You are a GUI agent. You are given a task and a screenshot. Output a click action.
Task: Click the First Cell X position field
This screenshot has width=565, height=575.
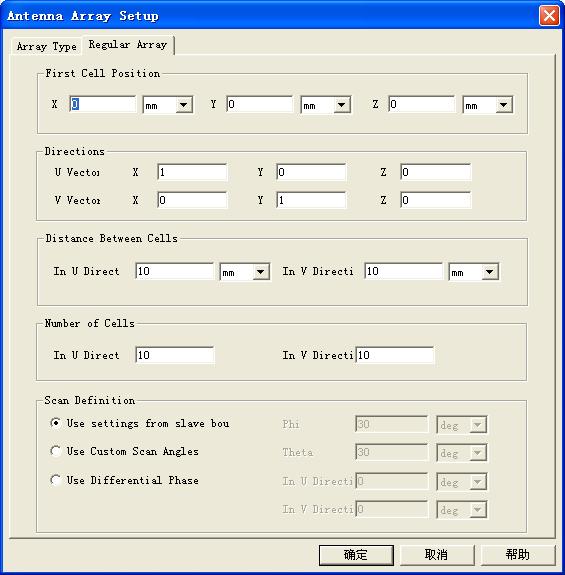[x=103, y=104]
